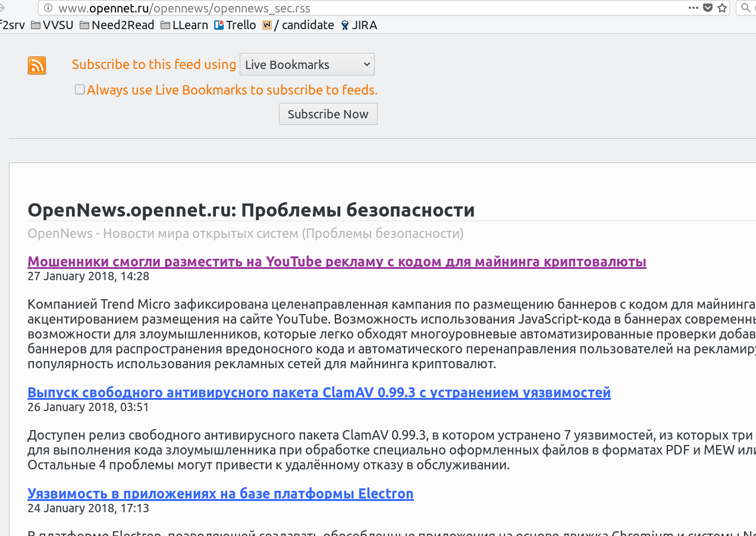
Task: Click the 'OpenNews.opennet.ru: Проблемы безопасности' heading
Action: [x=251, y=210]
